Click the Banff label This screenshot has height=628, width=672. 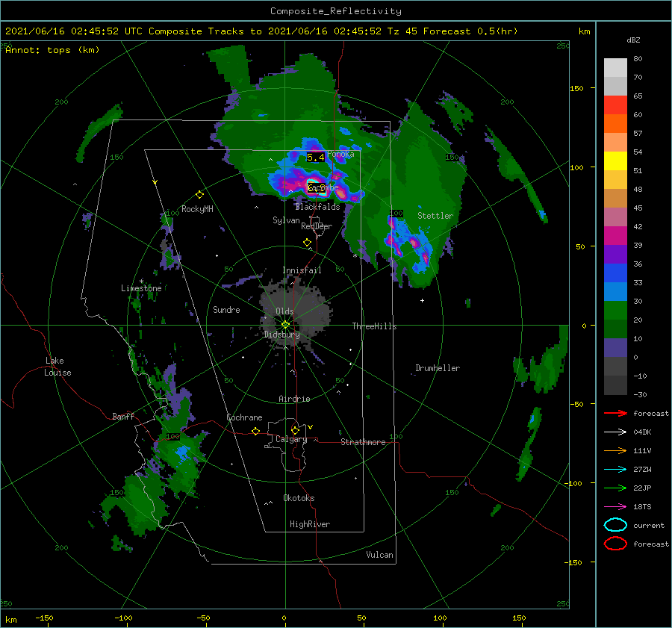pyautogui.click(x=123, y=416)
